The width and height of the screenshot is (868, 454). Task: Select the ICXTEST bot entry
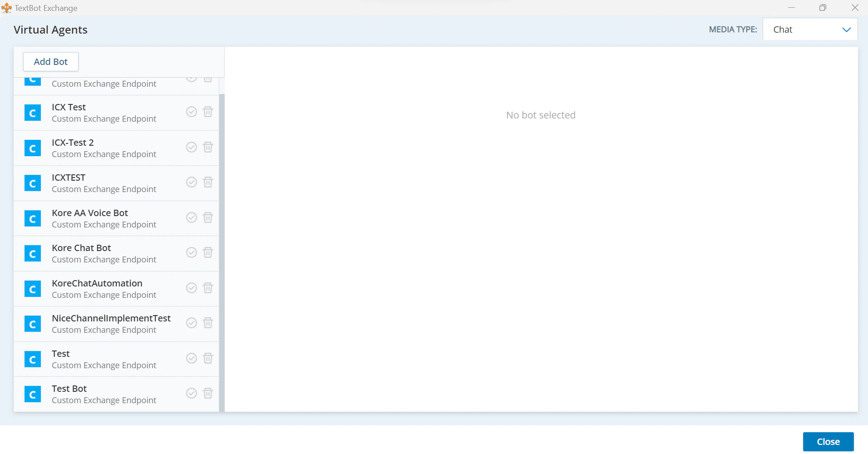(104, 183)
